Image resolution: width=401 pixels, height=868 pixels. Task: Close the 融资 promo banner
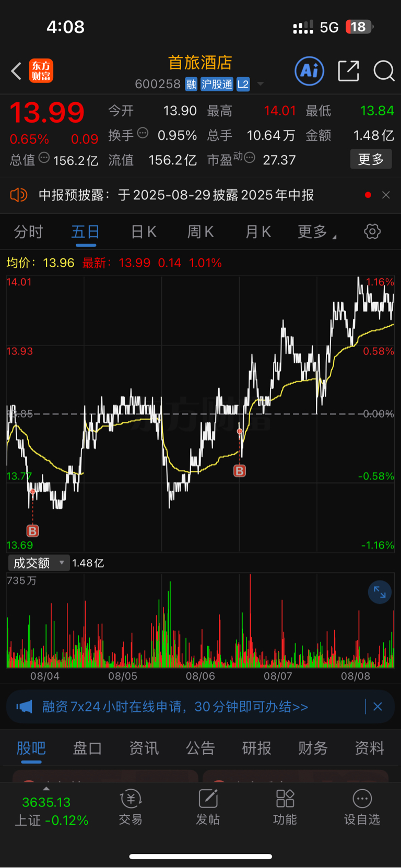[x=378, y=707]
